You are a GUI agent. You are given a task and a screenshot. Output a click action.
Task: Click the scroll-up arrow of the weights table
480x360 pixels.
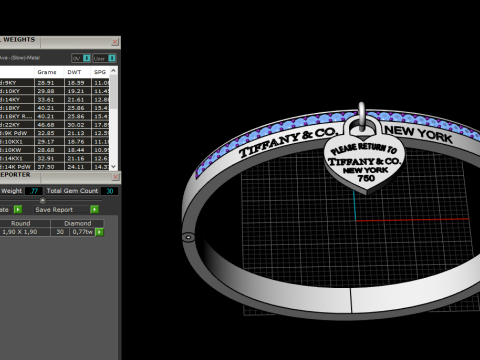[x=113, y=71]
